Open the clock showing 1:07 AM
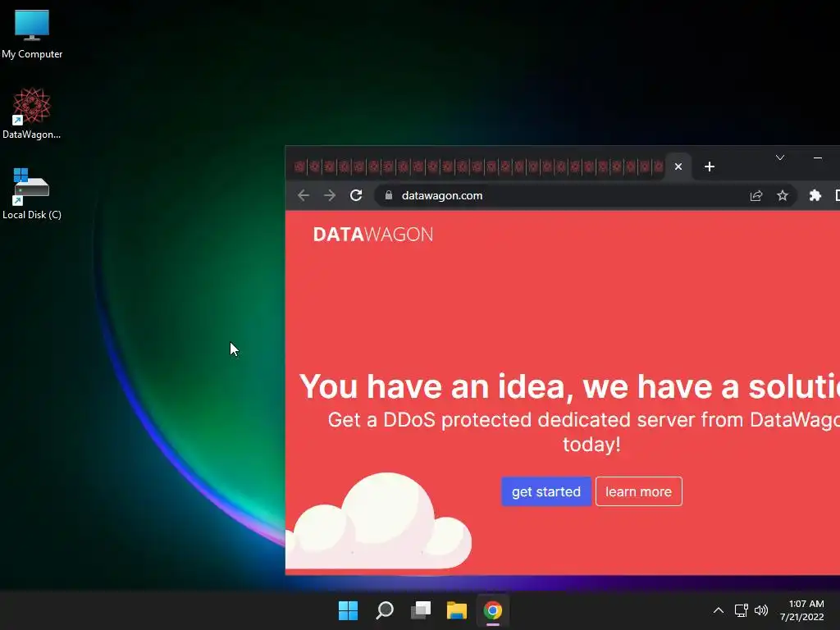 pos(802,610)
